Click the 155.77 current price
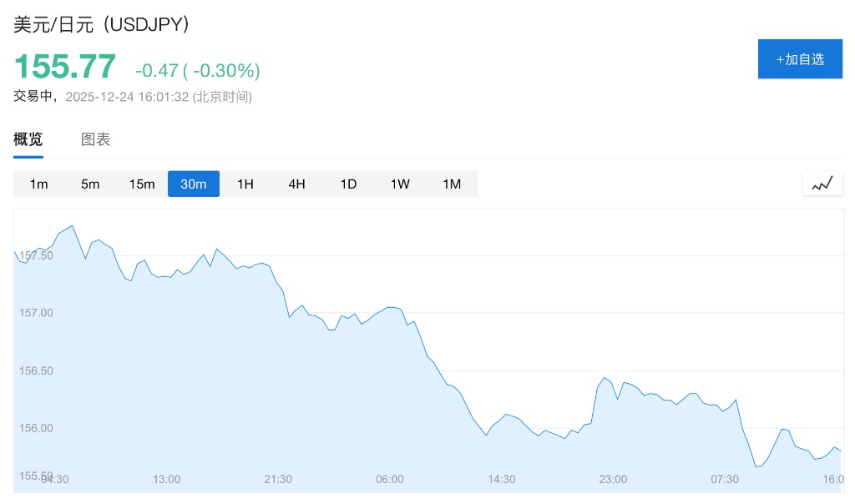Viewport: 855px width, 504px height. point(64,67)
